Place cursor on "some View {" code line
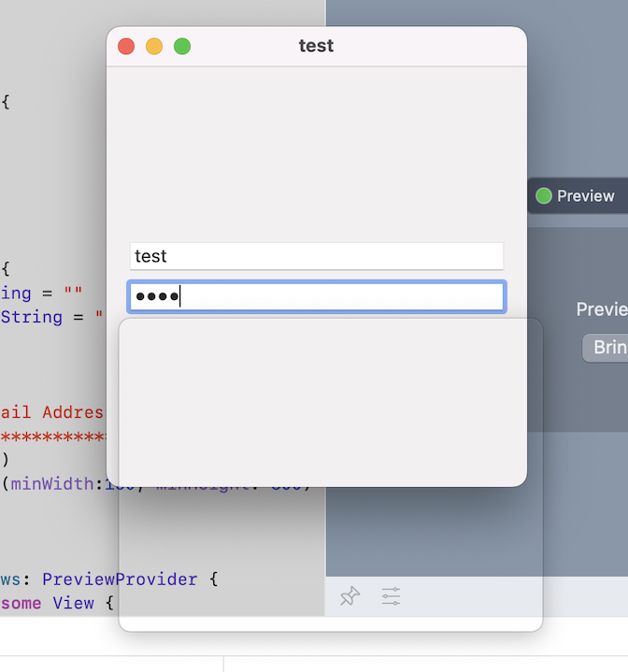Image resolution: width=628 pixels, height=672 pixels. point(56,603)
